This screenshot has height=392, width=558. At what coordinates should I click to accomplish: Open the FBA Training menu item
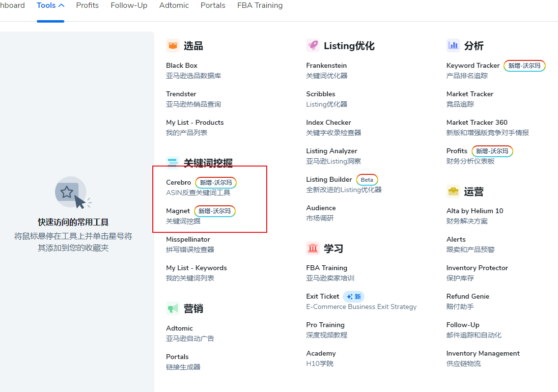(x=259, y=5)
